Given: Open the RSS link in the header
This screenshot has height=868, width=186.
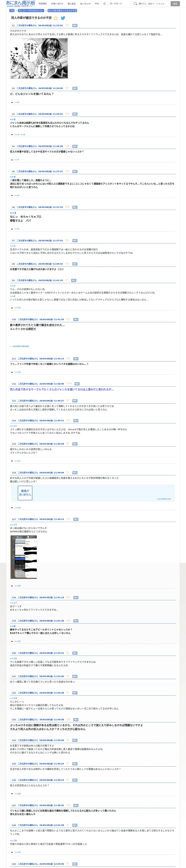Looking at the screenshot, I should 97,4.
